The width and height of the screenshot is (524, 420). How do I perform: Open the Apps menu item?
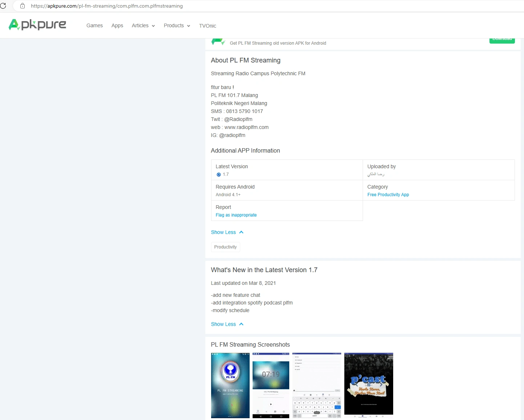pyautogui.click(x=117, y=25)
